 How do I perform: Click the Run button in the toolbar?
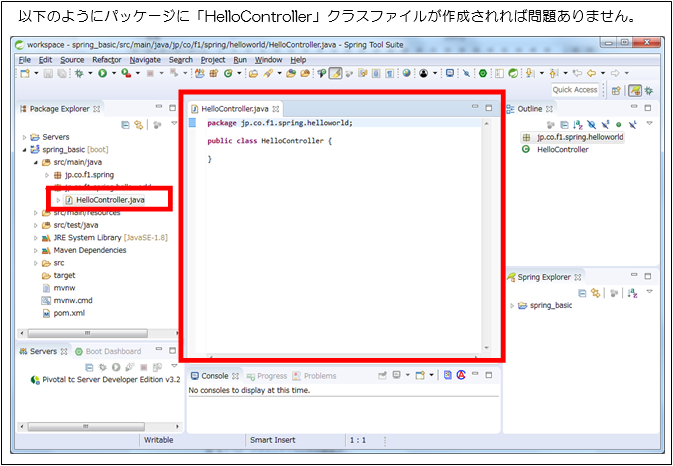tap(102, 73)
